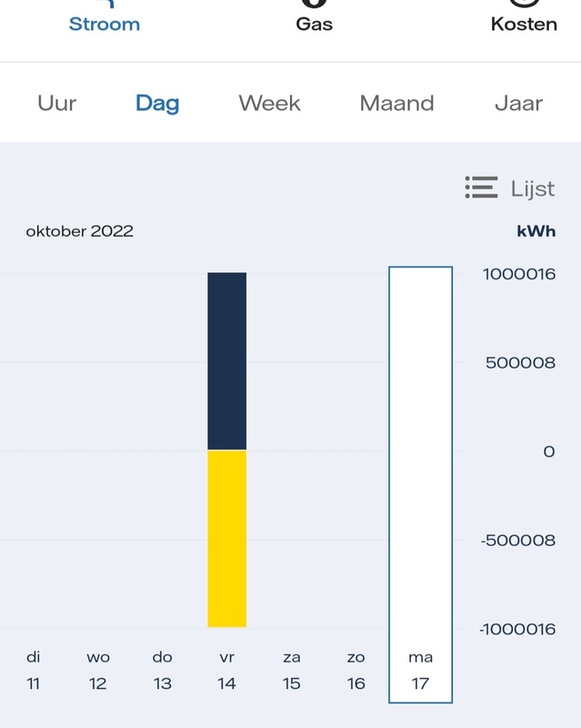Select the Dag time range

(157, 103)
